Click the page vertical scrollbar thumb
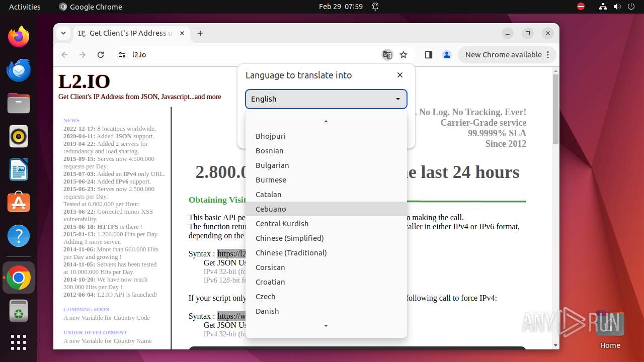 [555, 109]
